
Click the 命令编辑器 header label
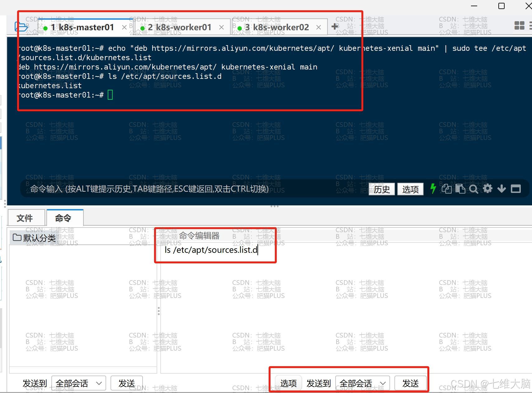point(199,236)
